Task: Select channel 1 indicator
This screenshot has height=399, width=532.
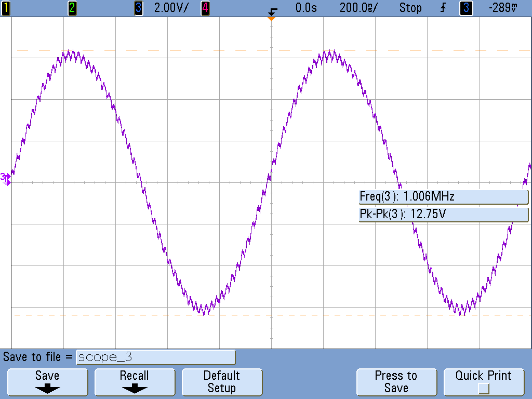Action: pos(6,8)
